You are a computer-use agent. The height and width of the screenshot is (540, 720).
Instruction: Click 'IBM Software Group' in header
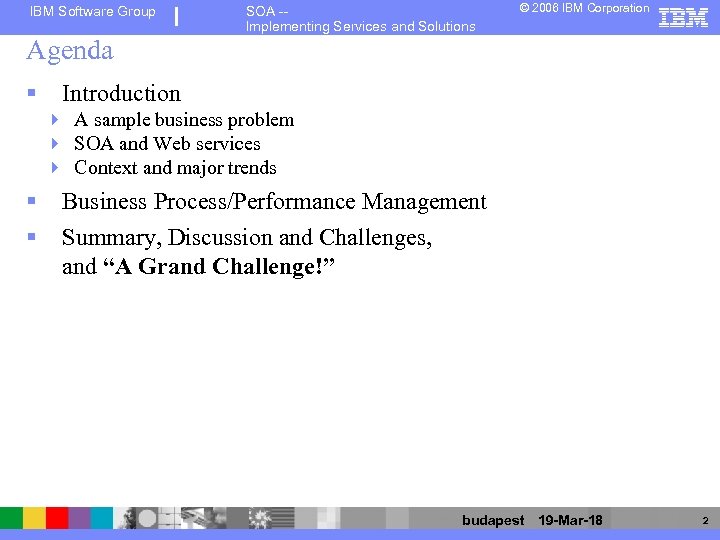pos(93,11)
